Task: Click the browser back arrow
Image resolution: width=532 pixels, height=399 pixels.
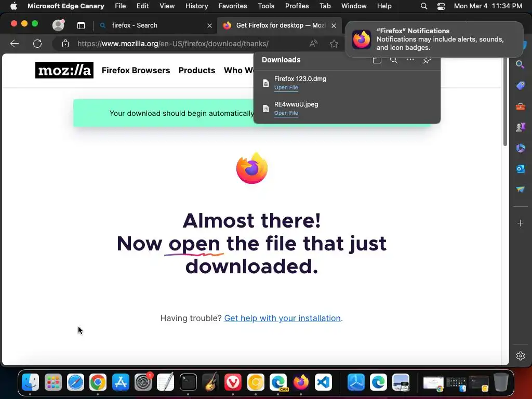Action: (15, 44)
